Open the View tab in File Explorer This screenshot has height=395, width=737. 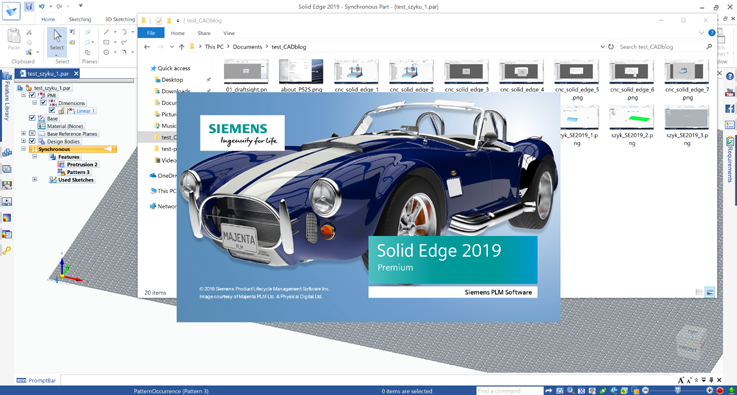click(x=229, y=33)
